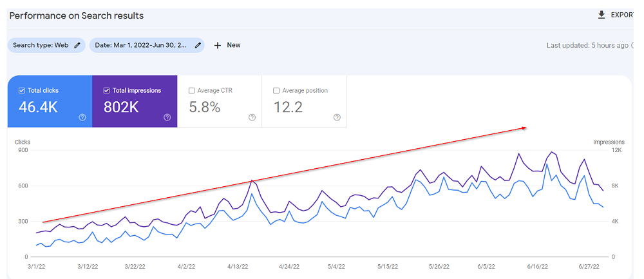Click pencil icon on Date filter
Image resolution: width=644 pixels, height=279 pixels.
(198, 45)
